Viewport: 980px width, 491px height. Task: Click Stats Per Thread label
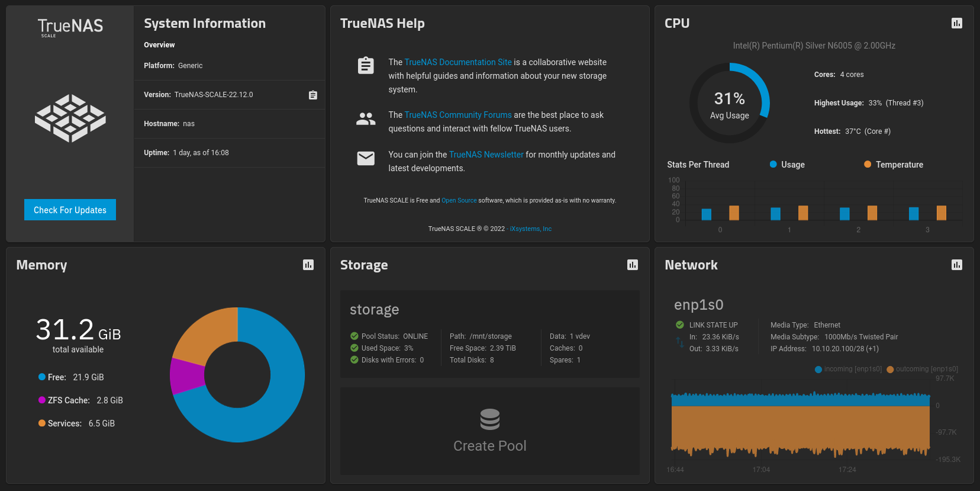pos(698,165)
